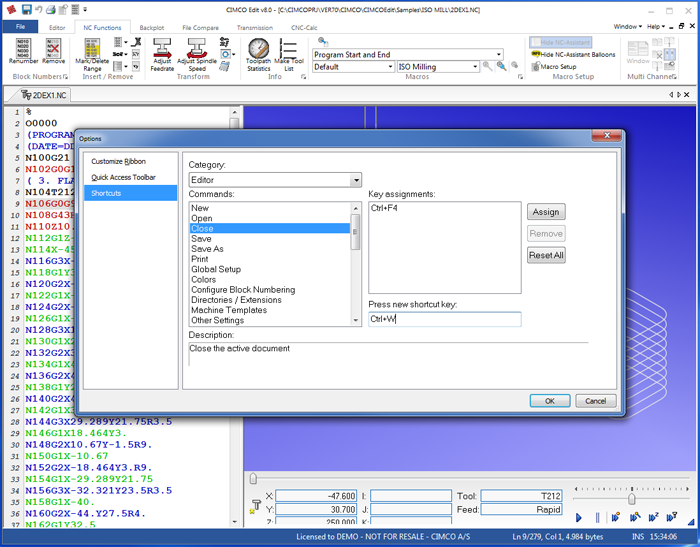Click the Remove shortcut button
This screenshot has height=547, width=700.
(546, 234)
